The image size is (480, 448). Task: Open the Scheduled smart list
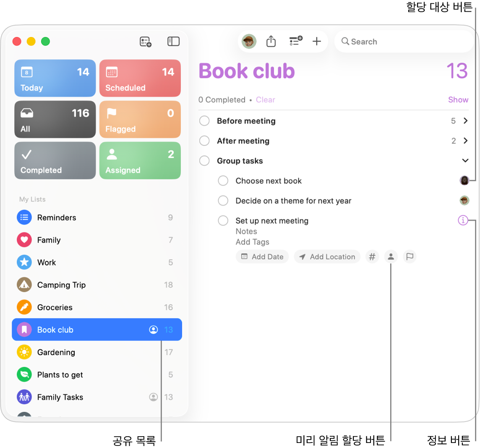[x=140, y=78]
